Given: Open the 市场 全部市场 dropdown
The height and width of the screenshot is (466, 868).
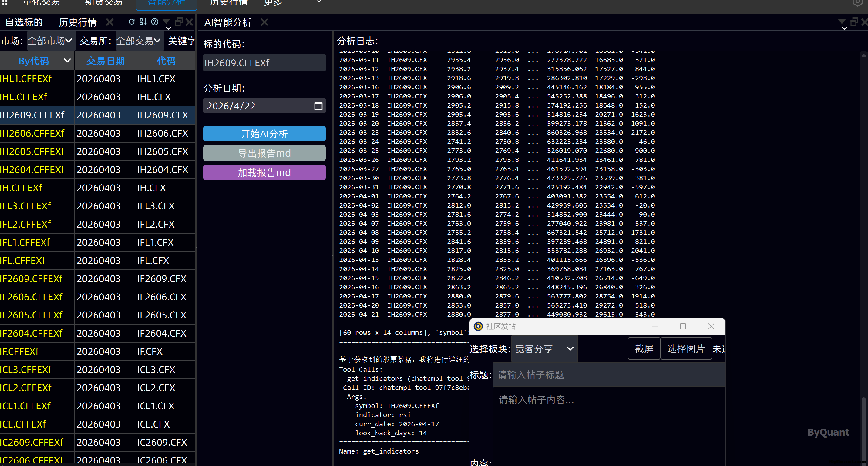Looking at the screenshot, I should coord(50,41).
